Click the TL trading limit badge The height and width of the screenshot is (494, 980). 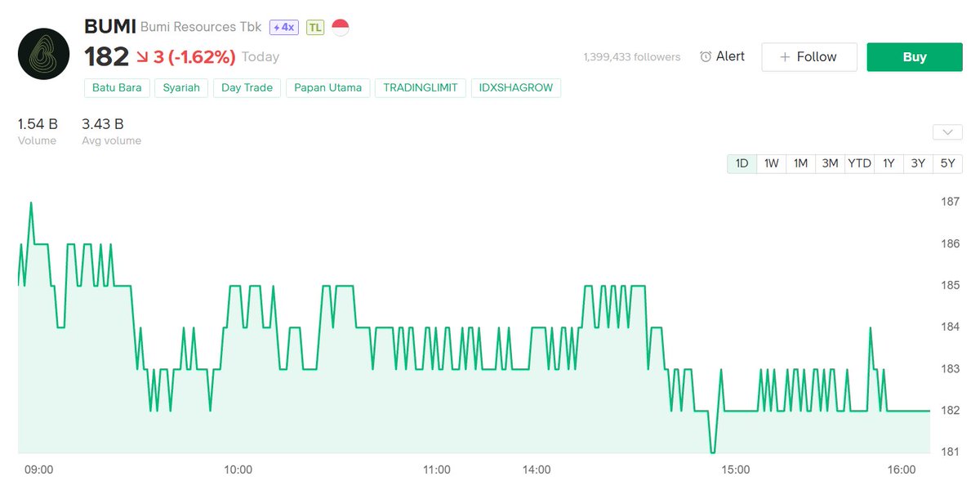point(315,27)
